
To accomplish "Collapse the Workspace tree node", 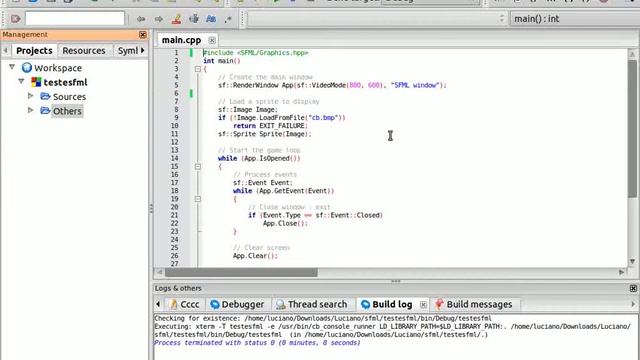I will (12, 67).
